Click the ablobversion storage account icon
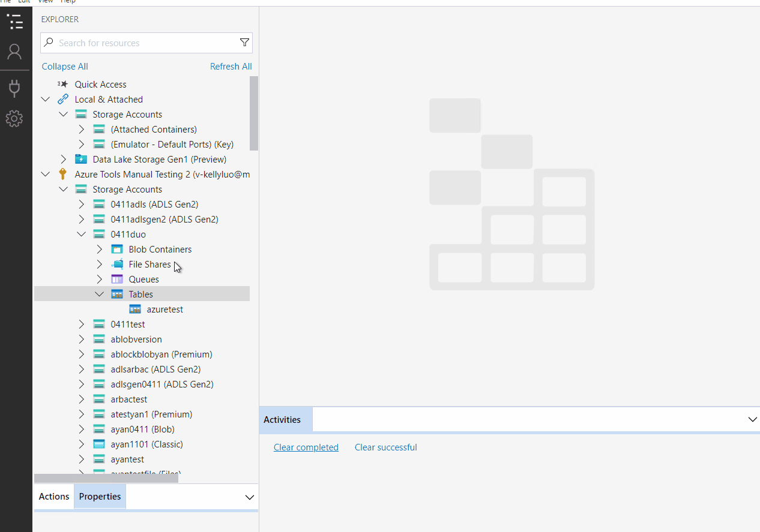Image resolution: width=760 pixels, height=532 pixels. (99, 339)
